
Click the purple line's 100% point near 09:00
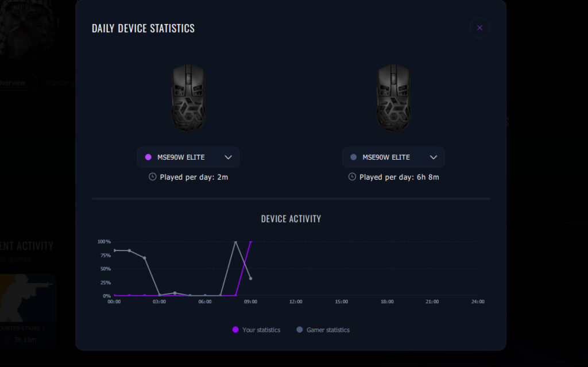(251, 242)
